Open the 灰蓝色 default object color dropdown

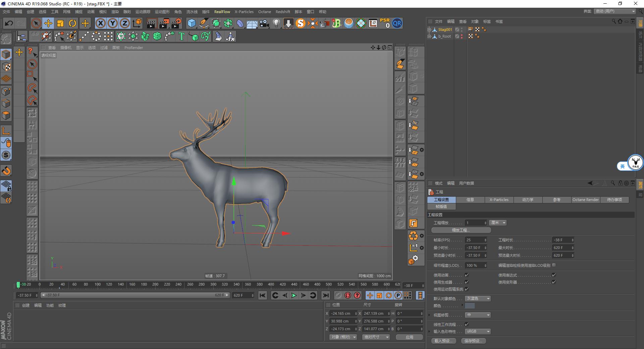click(x=478, y=298)
